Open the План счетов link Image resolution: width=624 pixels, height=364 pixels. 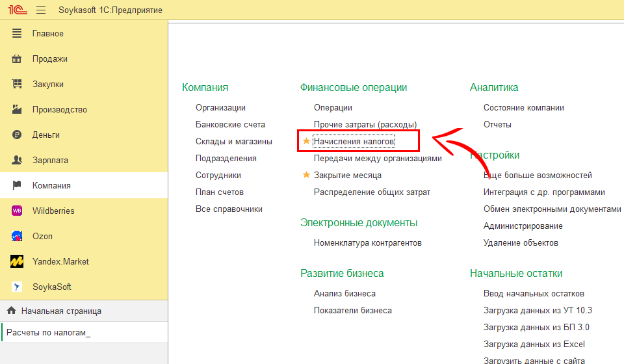pos(219,192)
